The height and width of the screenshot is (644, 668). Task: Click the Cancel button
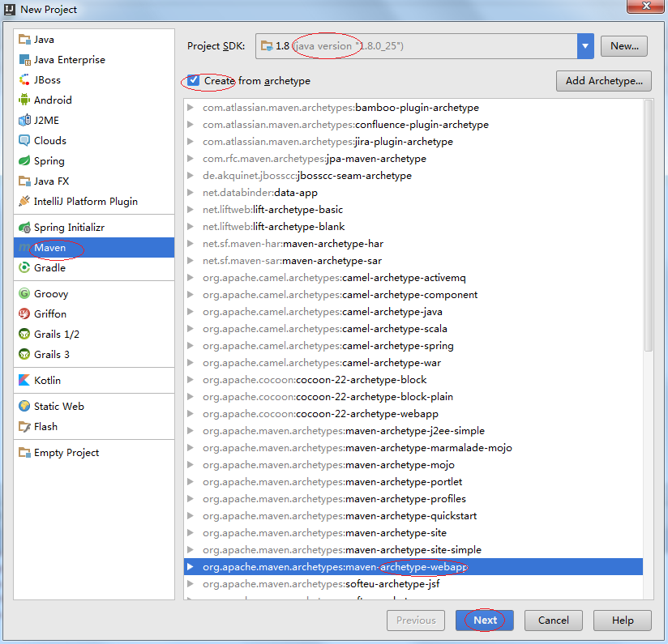pyautogui.click(x=554, y=621)
